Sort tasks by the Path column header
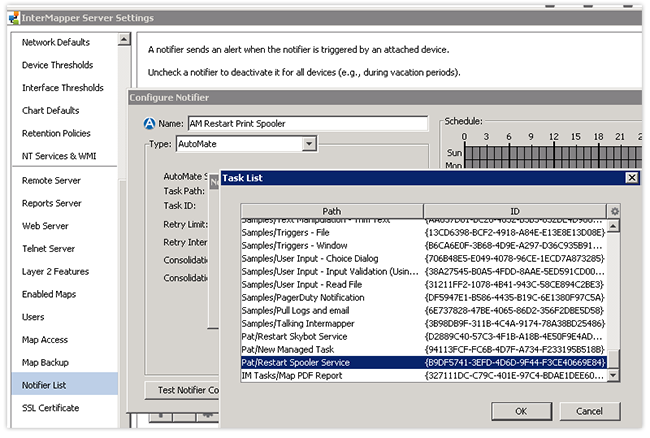This screenshot has width=650, height=438. (332, 211)
